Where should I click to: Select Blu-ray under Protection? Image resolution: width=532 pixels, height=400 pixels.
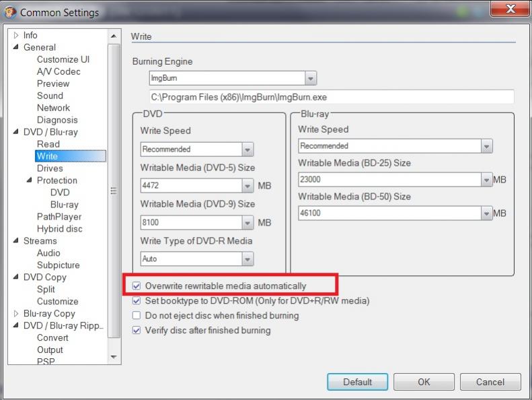65,205
